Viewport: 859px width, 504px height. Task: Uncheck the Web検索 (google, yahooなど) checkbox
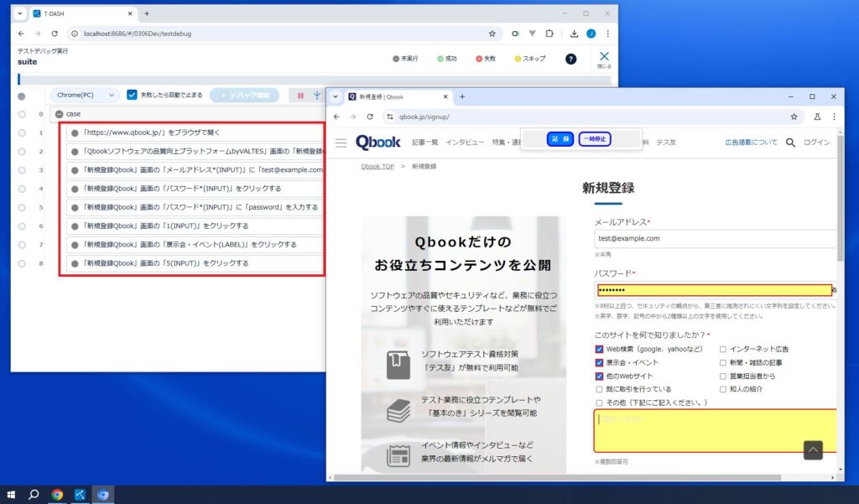click(x=599, y=349)
